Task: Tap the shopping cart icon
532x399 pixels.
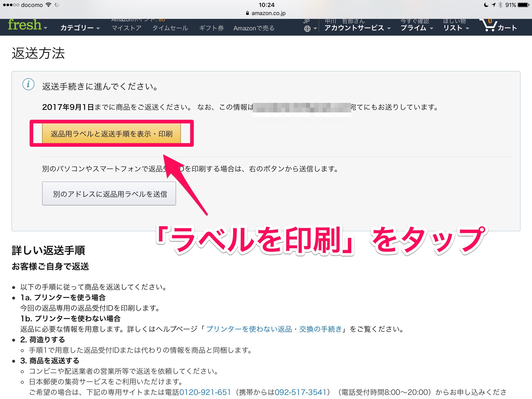Action: click(489, 26)
